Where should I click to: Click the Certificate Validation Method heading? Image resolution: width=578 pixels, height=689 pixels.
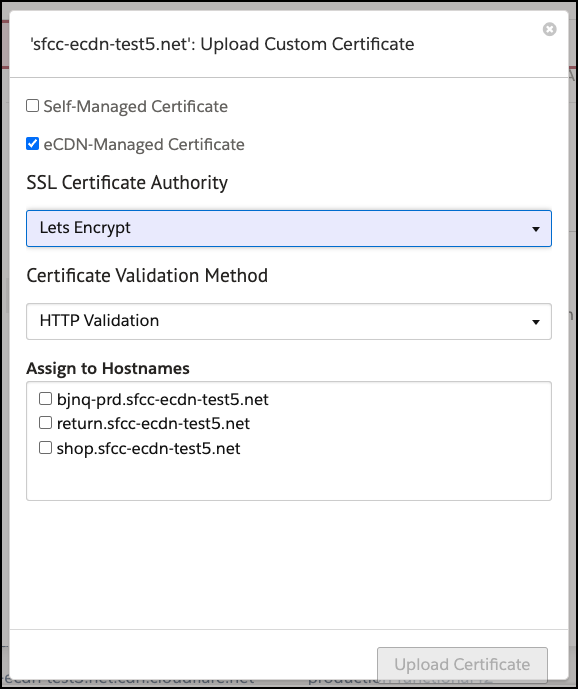(x=147, y=276)
